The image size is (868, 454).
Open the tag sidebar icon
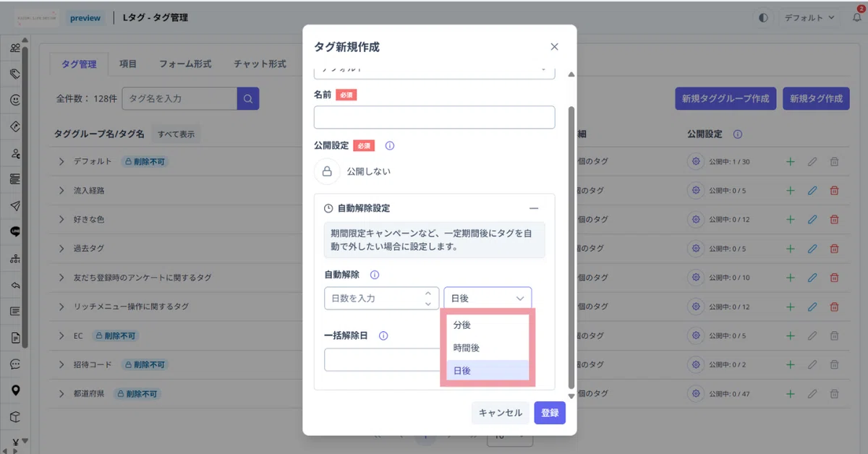(x=15, y=74)
